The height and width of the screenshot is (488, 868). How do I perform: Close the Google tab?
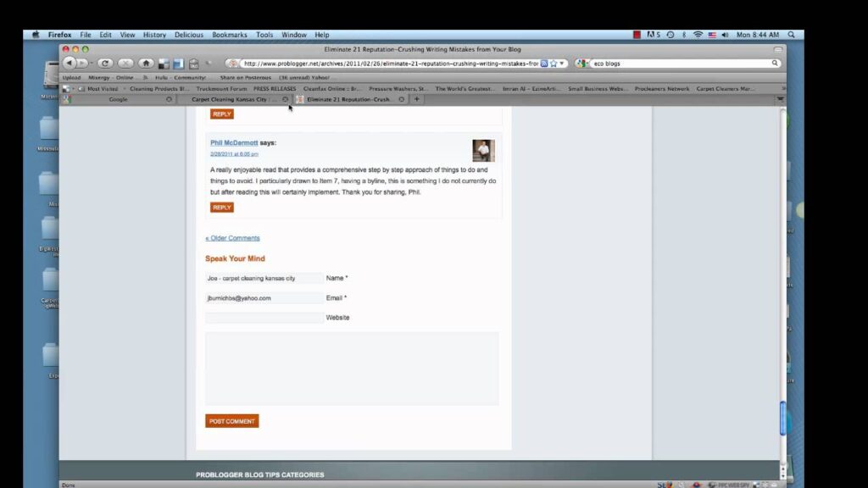tap(169, 100)
